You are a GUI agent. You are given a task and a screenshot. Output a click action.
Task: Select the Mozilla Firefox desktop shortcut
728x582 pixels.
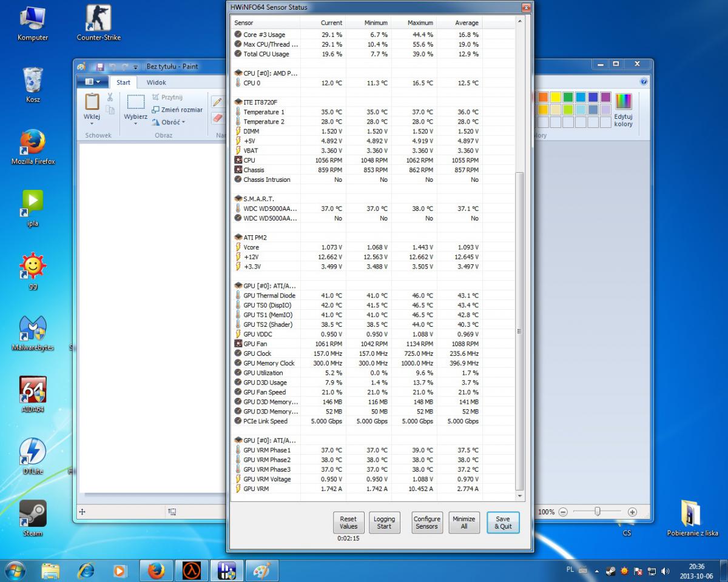tap(33, 147)
